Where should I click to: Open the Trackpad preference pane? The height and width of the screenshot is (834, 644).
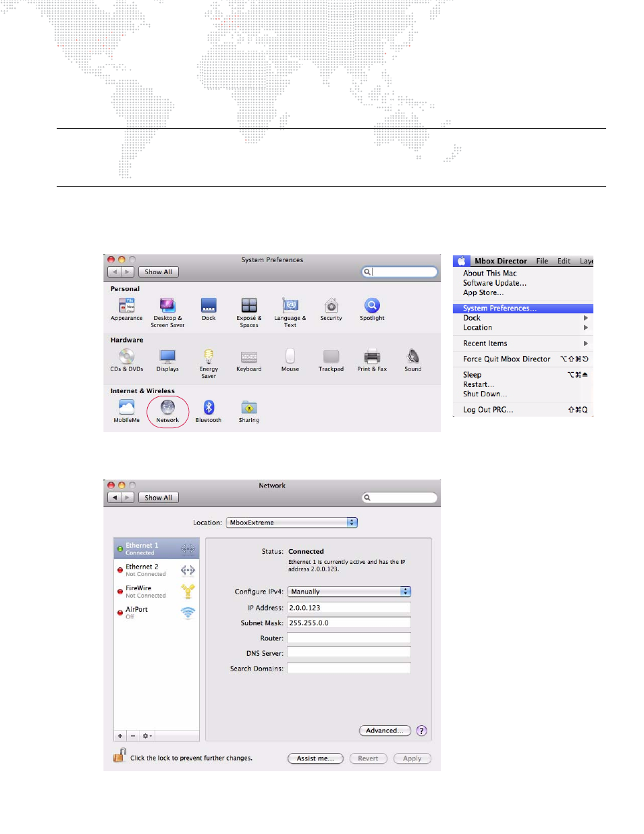tap(331, 360)
